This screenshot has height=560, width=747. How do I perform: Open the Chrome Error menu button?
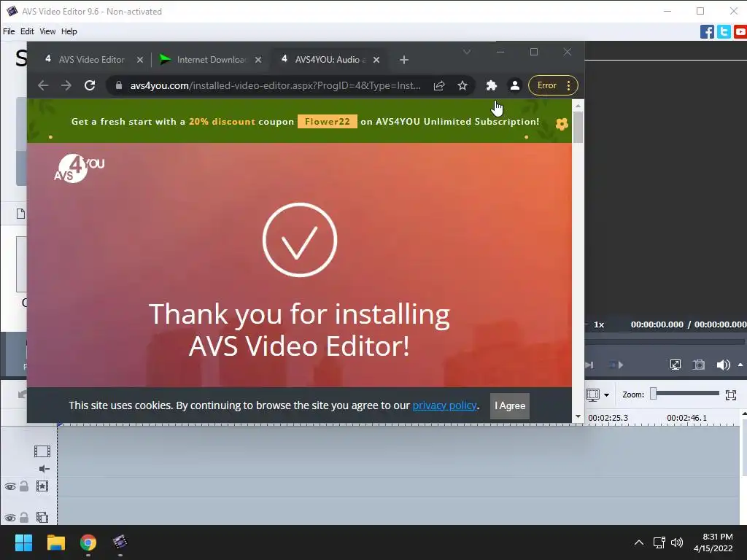click(x=553, y=86)
